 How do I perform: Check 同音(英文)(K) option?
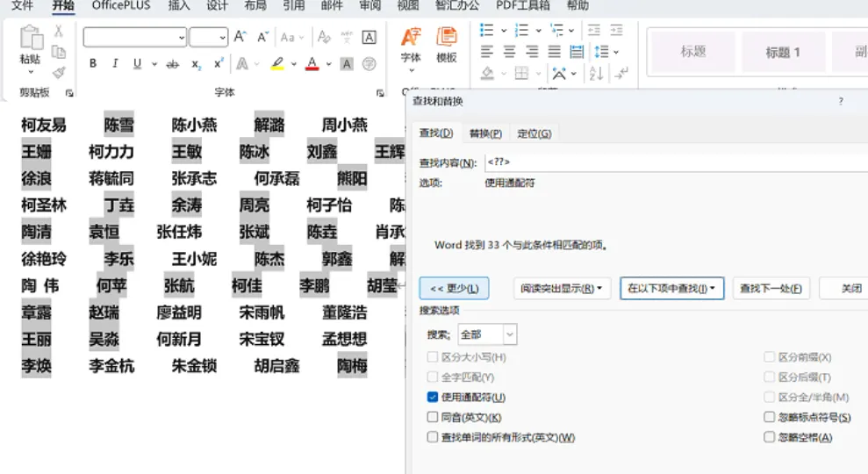(x=433, y=417)
